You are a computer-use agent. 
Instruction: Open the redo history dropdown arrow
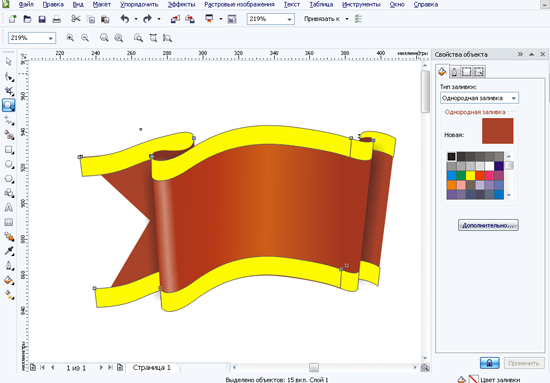[159, 19]
